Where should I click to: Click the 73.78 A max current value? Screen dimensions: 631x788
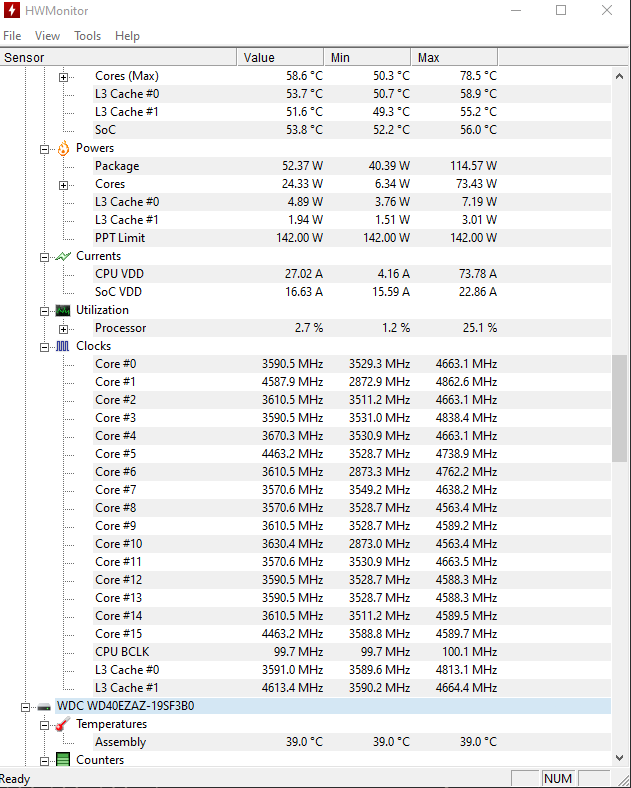tap(478, 274)
